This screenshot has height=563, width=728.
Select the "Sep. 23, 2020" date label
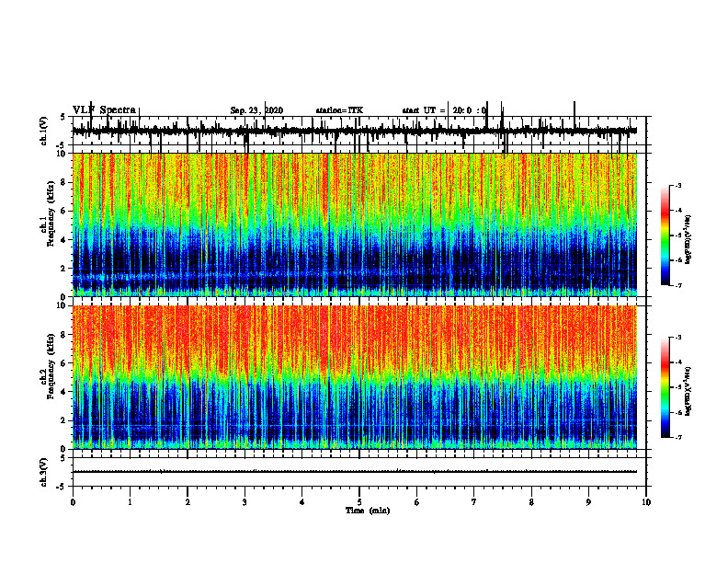tap(256, 110)
